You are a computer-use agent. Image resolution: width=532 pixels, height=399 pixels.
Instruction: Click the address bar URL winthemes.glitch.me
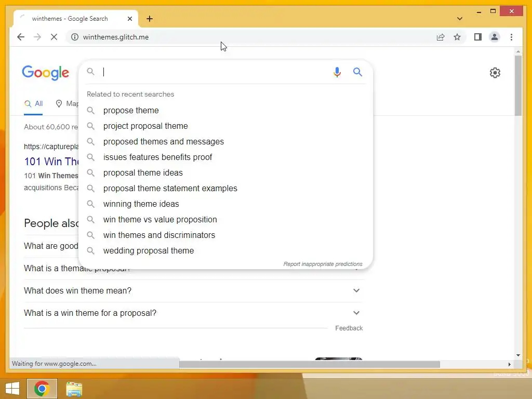coord(116,37)
